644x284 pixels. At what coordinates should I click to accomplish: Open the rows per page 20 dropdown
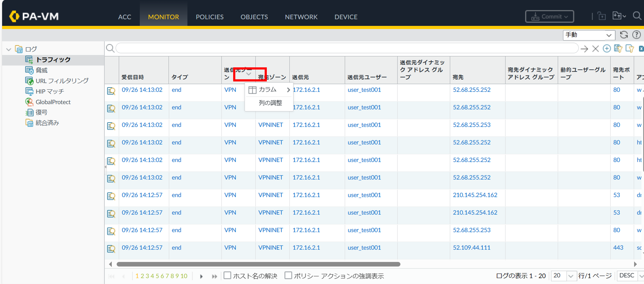pyautogui.click(x=570, y=276)
